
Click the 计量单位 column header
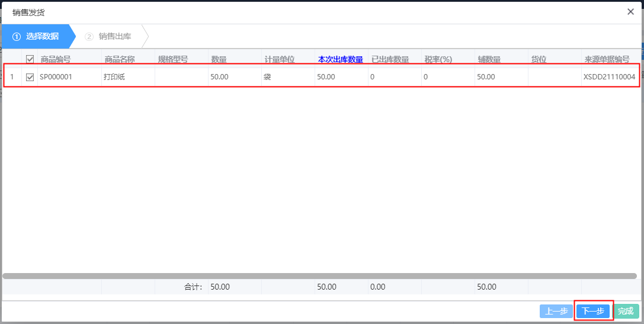pos(280,59)
